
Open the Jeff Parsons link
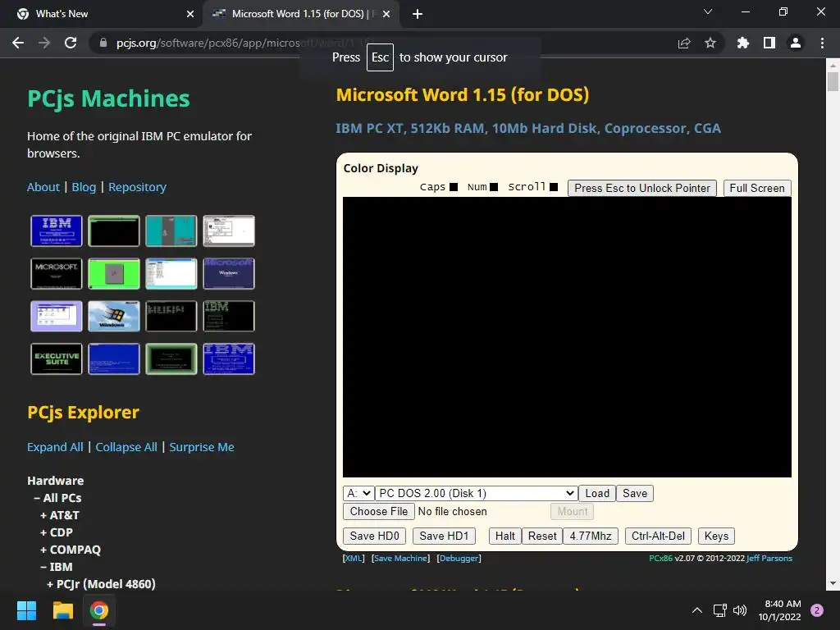tap(769, 558)
